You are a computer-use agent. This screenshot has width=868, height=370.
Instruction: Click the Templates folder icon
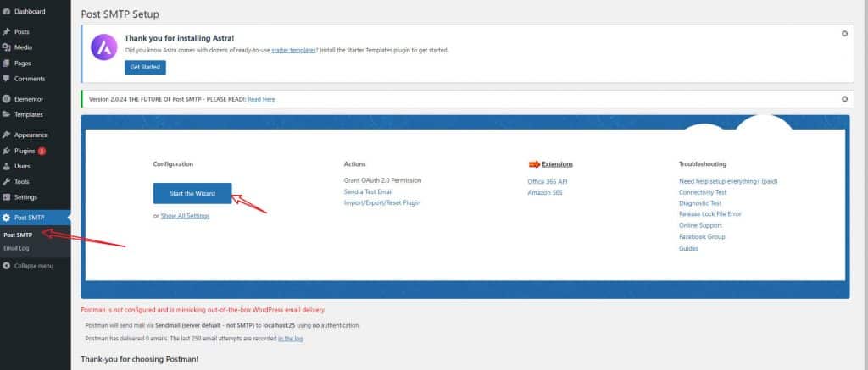(x=7, y=114)
